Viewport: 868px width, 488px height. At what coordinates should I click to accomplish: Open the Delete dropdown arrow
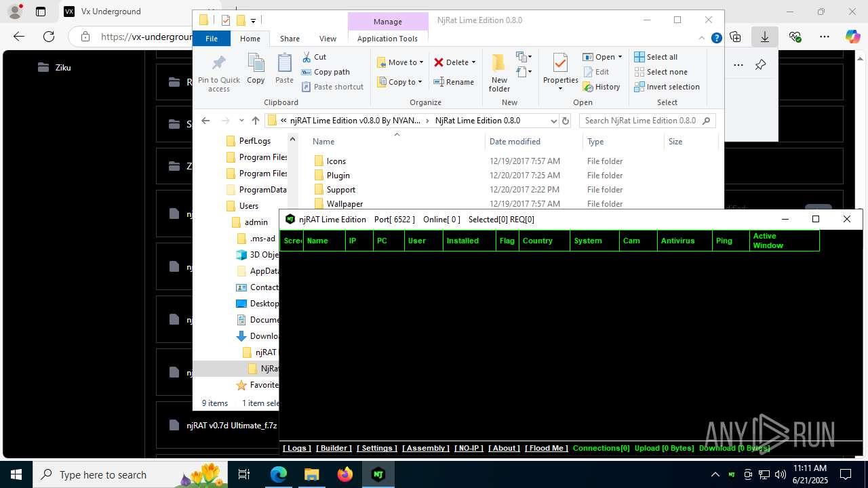pos(473,62)
